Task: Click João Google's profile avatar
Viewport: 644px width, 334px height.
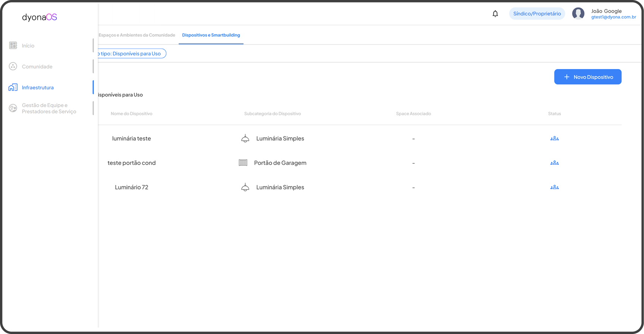Action: point(578,14)
